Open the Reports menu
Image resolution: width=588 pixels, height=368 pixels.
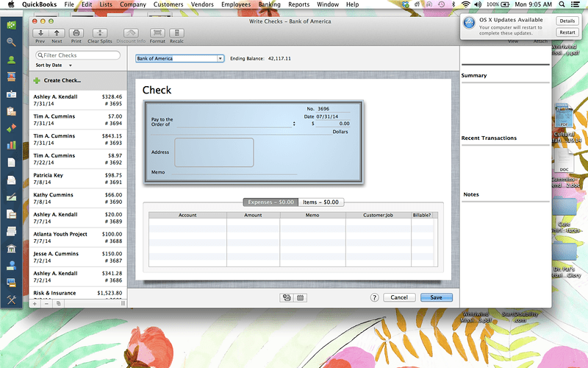298,4
